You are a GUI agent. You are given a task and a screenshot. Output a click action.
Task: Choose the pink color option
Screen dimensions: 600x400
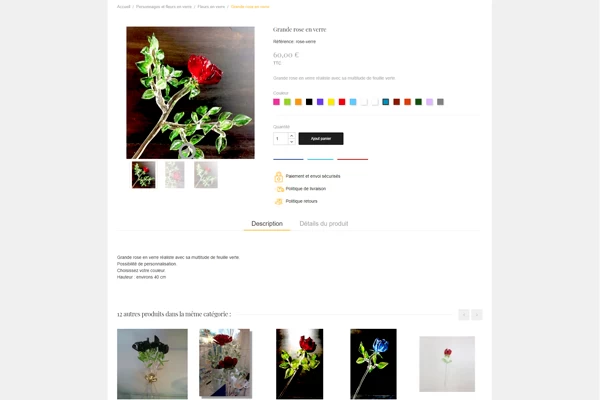(x=276, y=102)
